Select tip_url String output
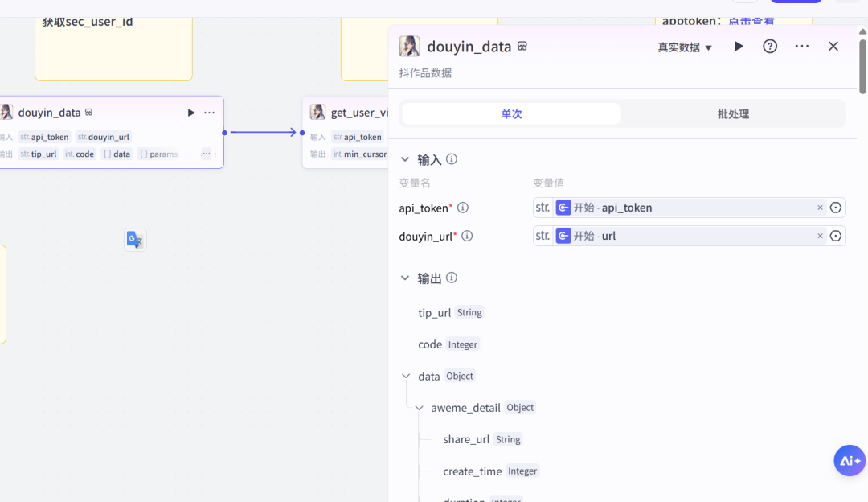This screenshot has height=502, width=868. (451, 312)
